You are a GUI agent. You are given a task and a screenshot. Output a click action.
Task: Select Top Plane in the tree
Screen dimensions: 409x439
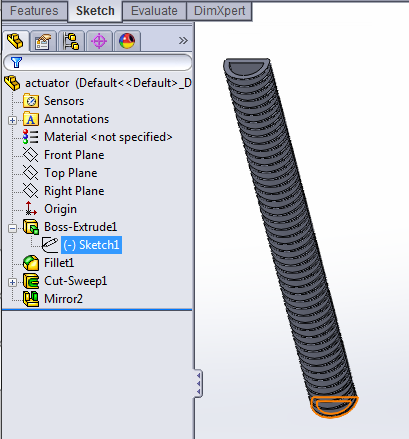(x=71, y=173)
